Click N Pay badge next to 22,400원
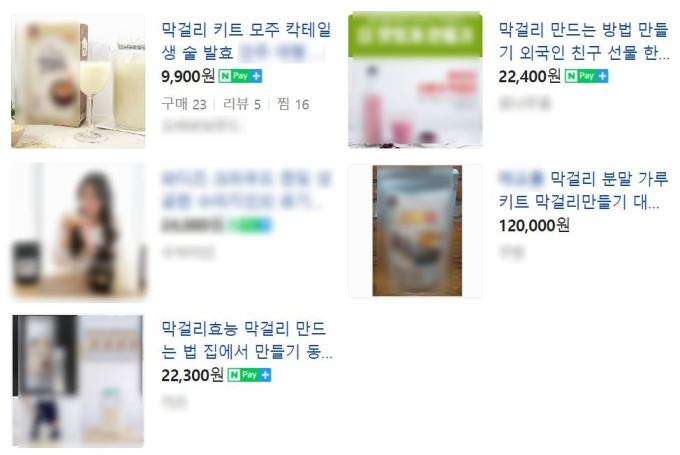This screenshot has height=455, width=680. (x=586, y=76)
